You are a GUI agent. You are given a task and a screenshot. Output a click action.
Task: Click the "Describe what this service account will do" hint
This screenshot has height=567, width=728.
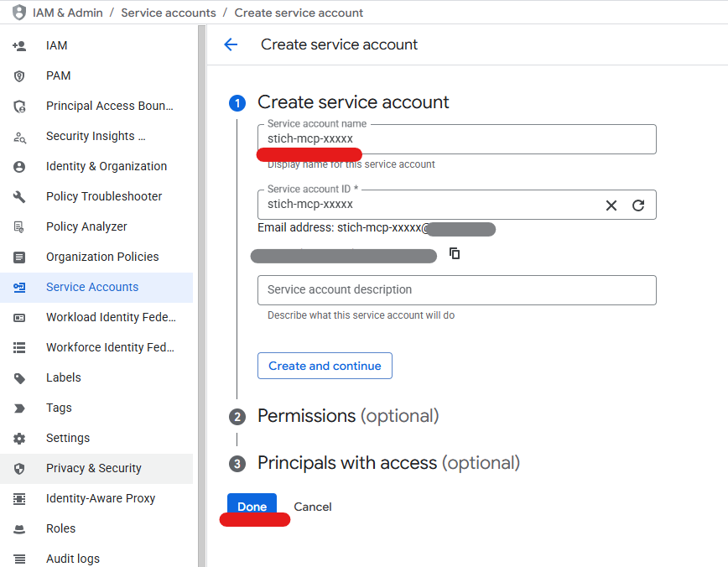point(361,315)
